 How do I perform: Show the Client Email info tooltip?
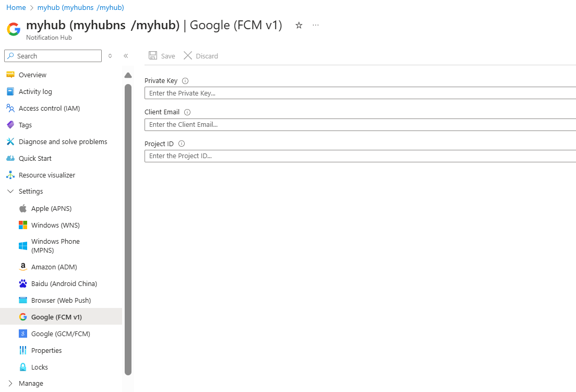point(187,112)
